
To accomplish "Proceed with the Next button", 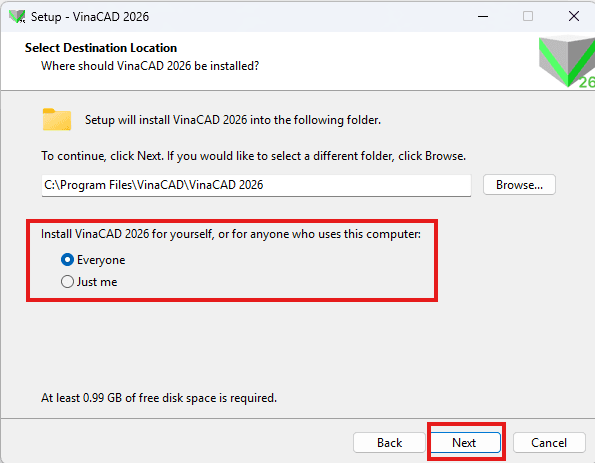I will [466, 443].
